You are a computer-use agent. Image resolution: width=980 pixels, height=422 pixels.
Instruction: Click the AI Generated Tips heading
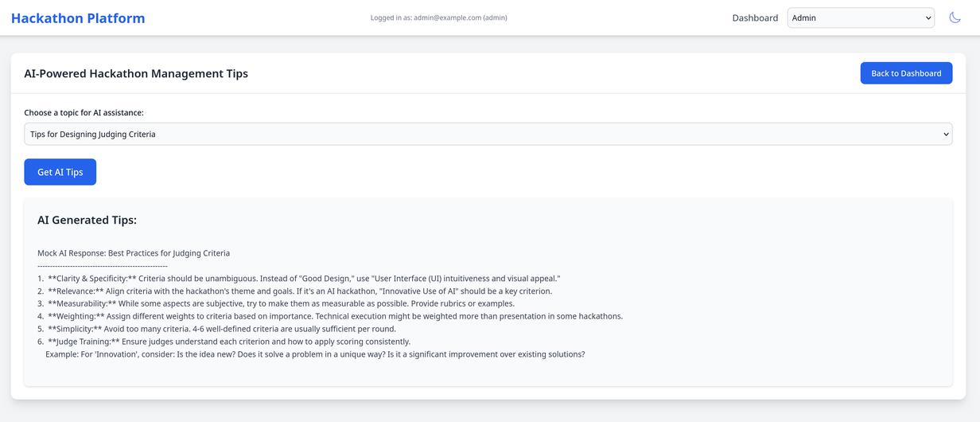[87, 220]
